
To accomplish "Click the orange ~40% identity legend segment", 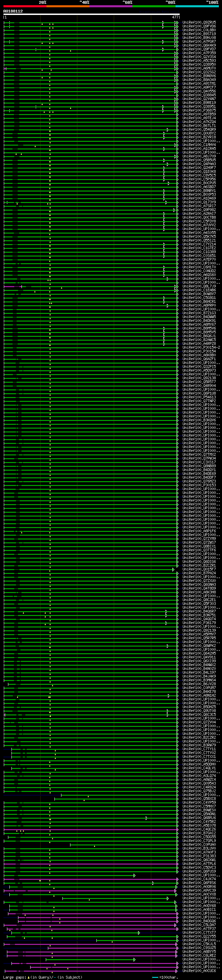I will pos(68,6).
